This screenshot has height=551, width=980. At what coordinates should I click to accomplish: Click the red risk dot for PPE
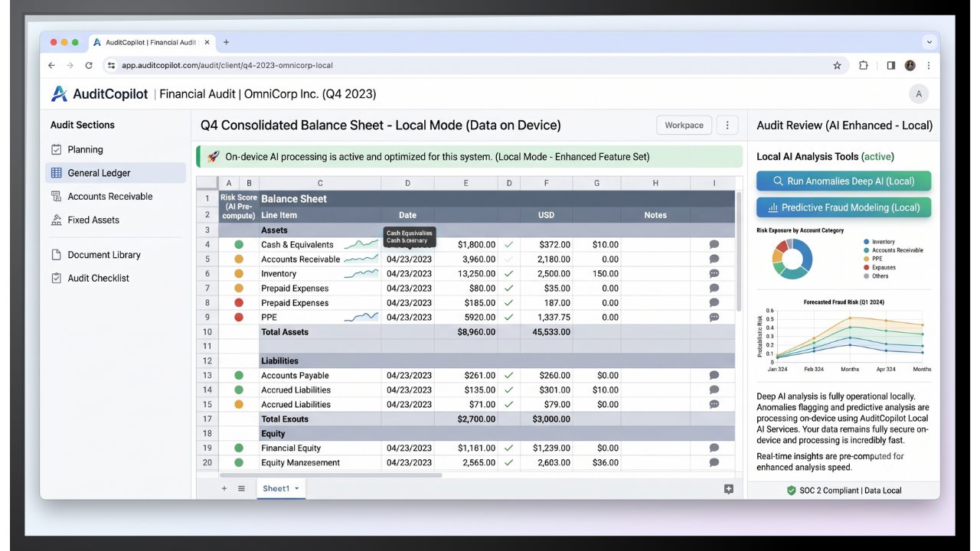point(239,318)
